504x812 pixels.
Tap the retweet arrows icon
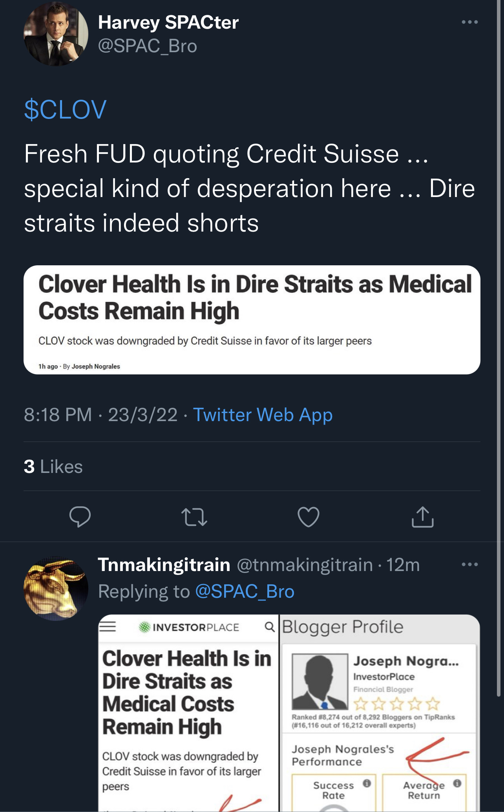pos(194,517)
